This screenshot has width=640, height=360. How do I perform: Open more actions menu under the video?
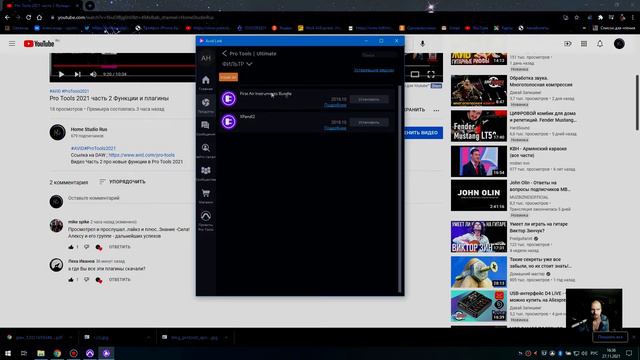[436, 110]
